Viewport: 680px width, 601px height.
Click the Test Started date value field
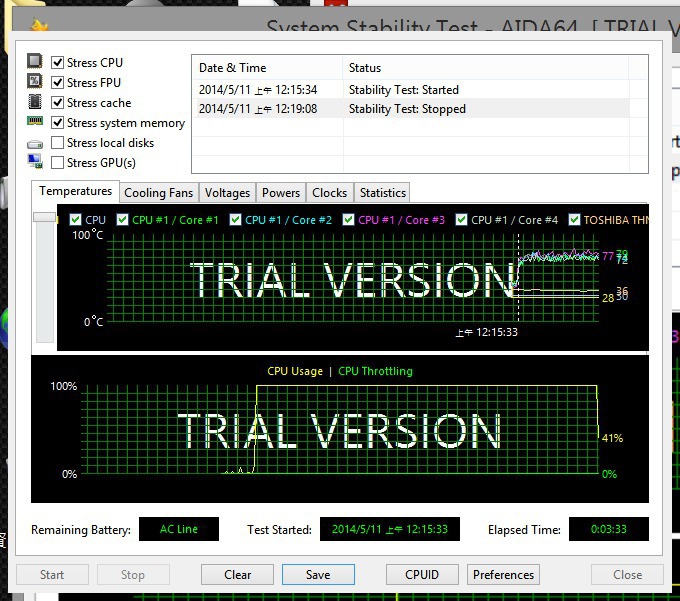pyautogui.click(x=389, y=529)
